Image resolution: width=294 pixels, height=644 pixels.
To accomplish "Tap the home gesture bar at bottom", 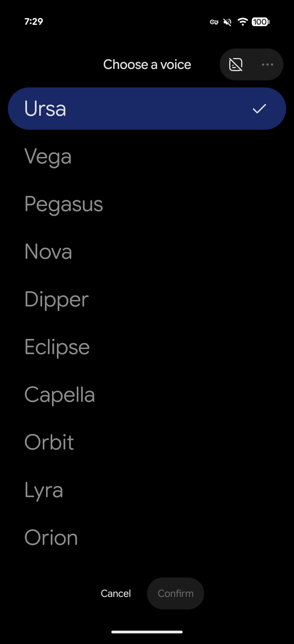I will (x=147, y=632).
